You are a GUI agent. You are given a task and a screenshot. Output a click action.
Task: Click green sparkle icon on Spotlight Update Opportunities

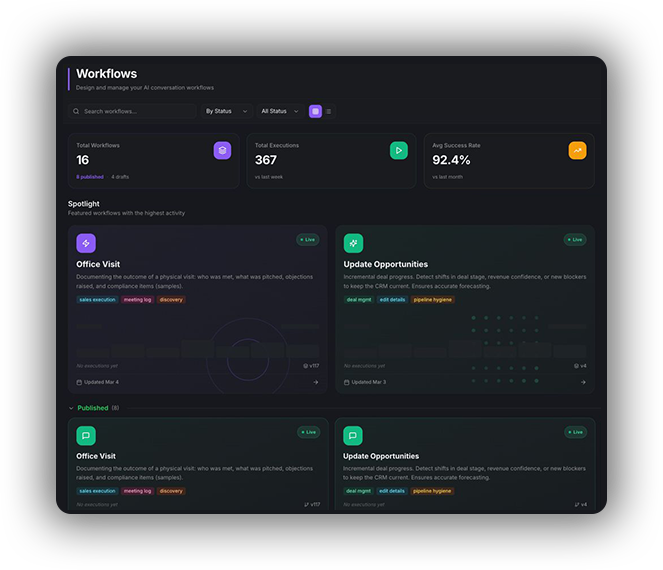point(353,243)
